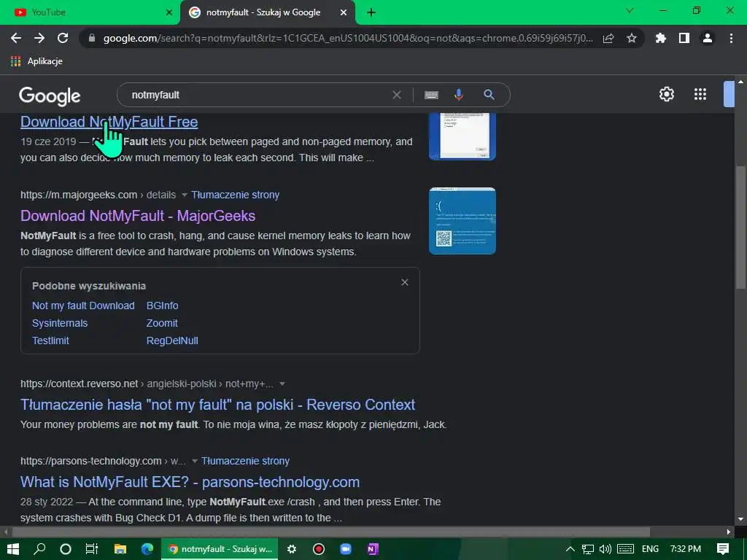Start voice search with microphone

point(458,95)
